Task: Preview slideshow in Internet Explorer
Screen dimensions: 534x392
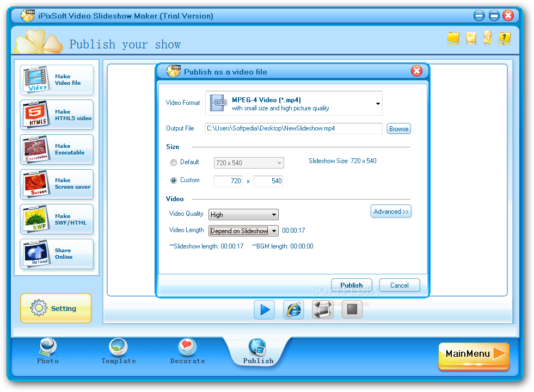Action: pyautogui.click(x=293, y=310)
